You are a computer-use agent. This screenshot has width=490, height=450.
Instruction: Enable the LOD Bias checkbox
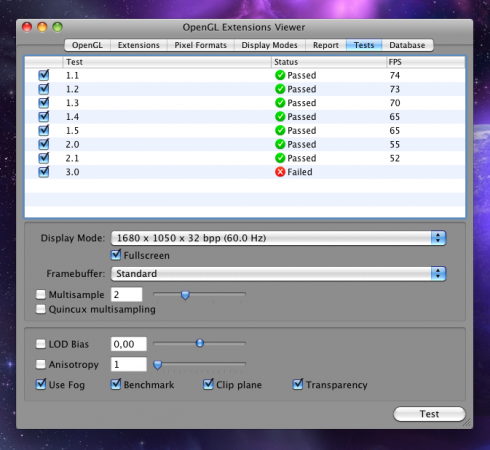[x=41, y=344]
